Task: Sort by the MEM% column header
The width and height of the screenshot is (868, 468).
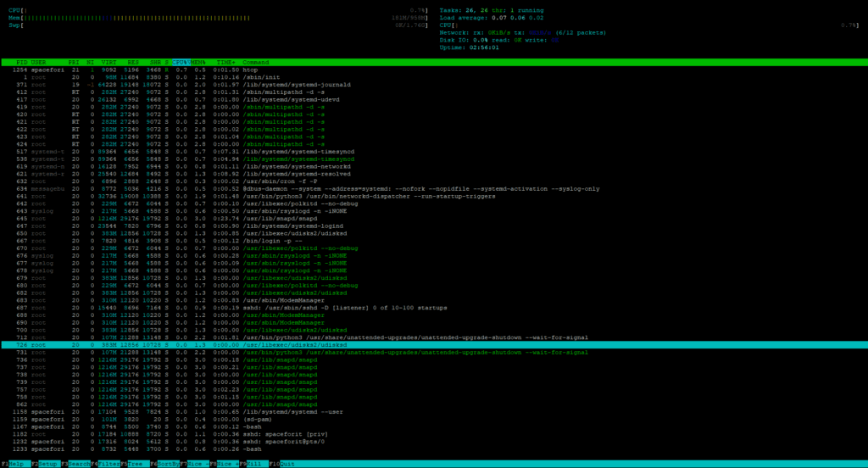Action: [198, 63]
